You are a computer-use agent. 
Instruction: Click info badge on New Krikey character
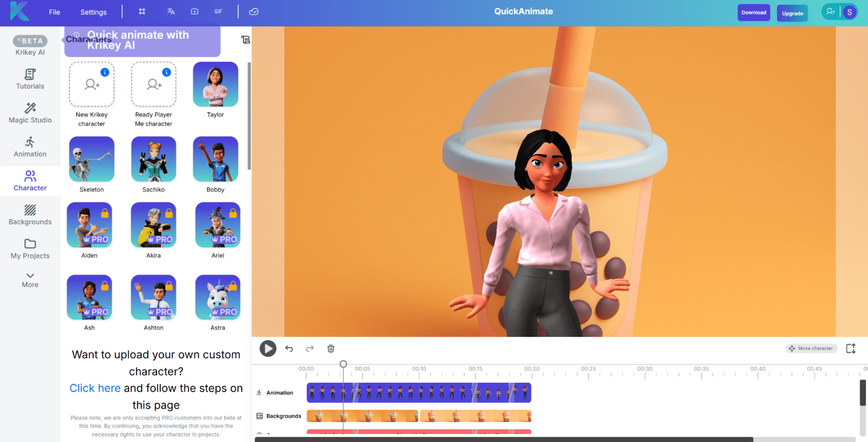105,72
